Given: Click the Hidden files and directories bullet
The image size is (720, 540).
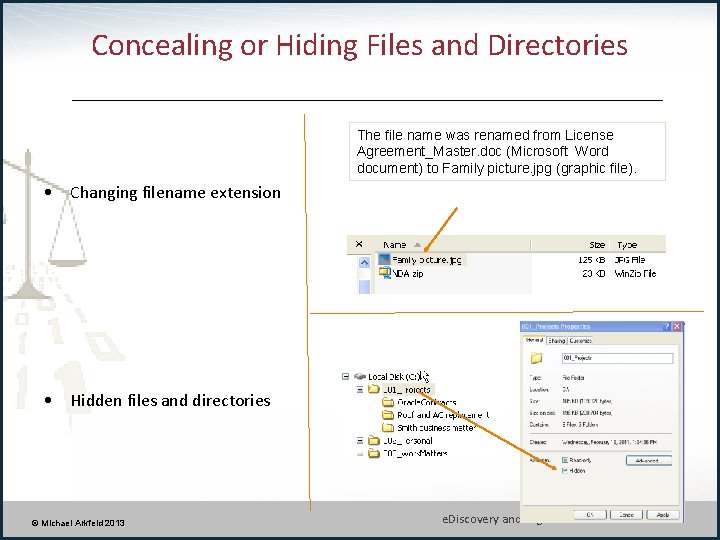Looking at the screenshot, I should [171, 400].
